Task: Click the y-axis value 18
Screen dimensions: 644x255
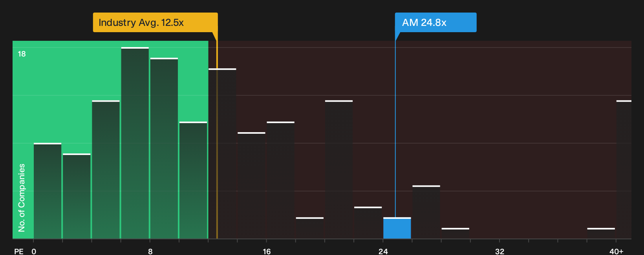Action: tap(22, 54)
